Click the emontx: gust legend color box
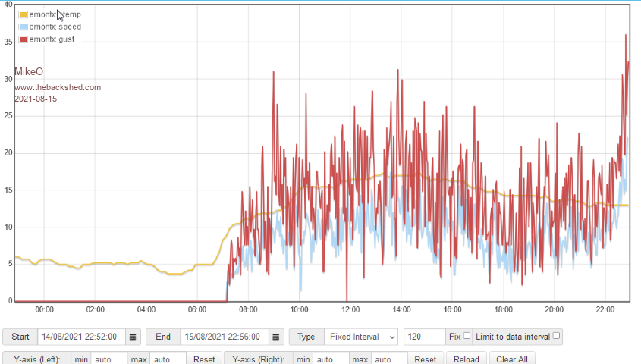 [x=23, y=39]
